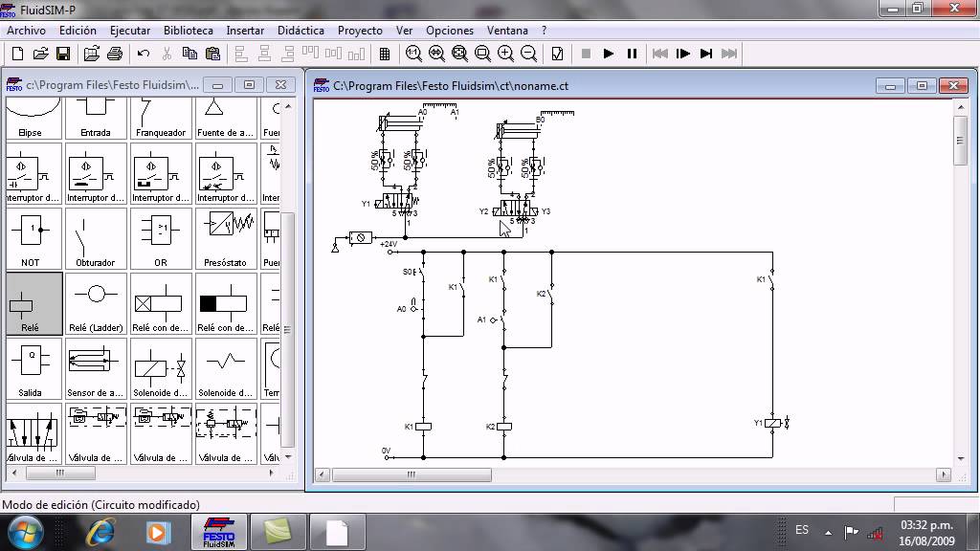Open Windows Media Player taskbar icon

coord(158,533)
